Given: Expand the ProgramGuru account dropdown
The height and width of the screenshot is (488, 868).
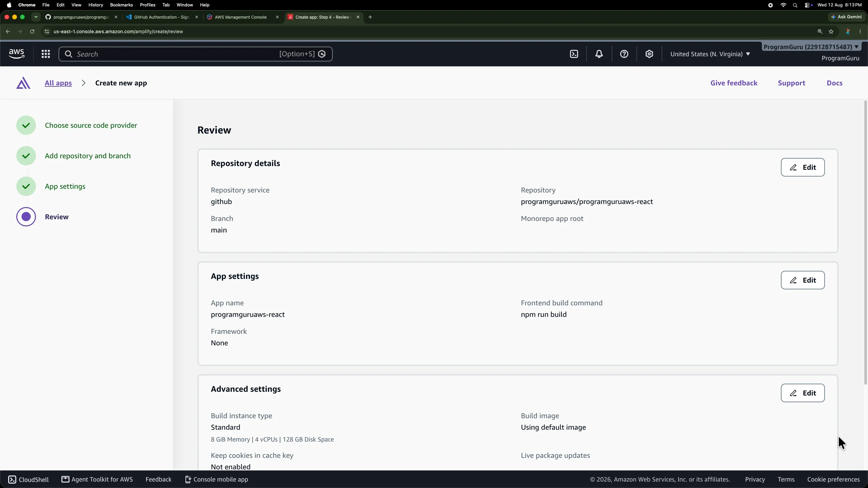Looking at the screenshot, I should (811, 47).
